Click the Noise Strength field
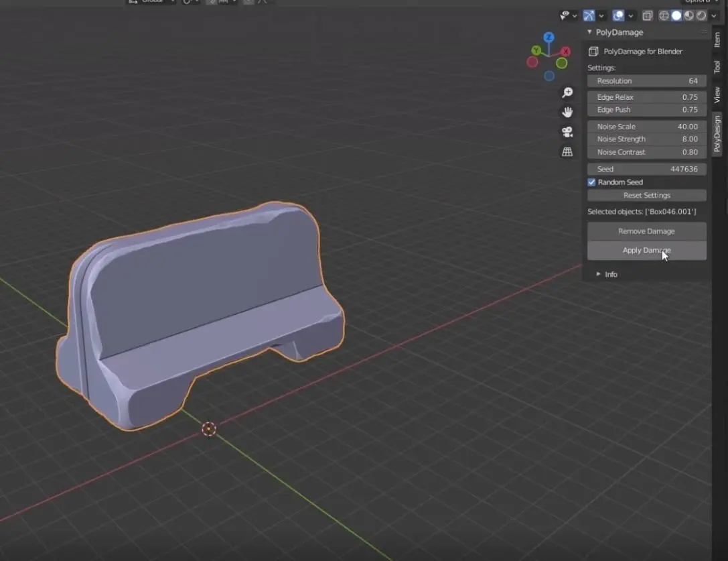The image size is (728, 561). 647,139
